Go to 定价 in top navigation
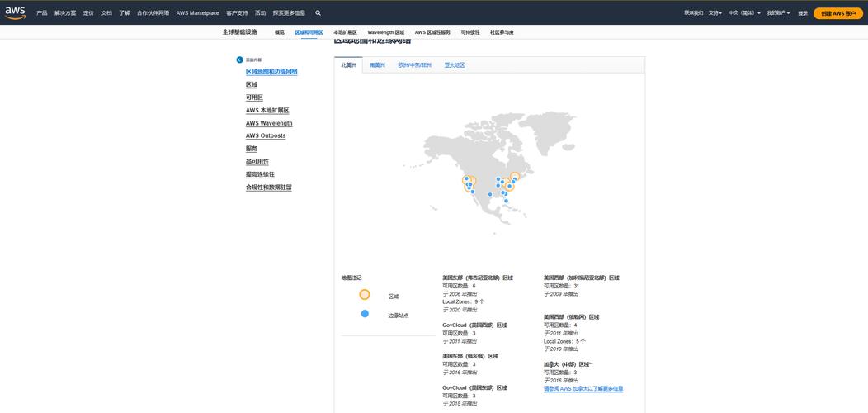 pos(88,12)
